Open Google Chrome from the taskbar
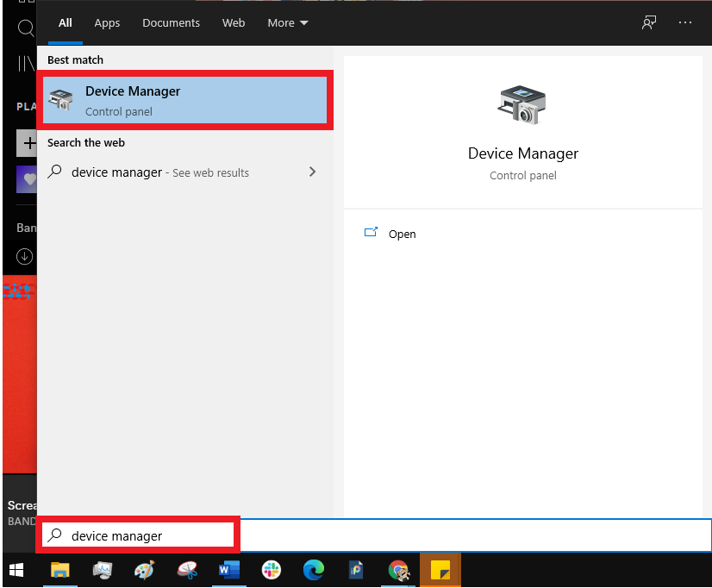Image resolution: width=712 pixels, height=588 pixels. [x=397, y=570]
